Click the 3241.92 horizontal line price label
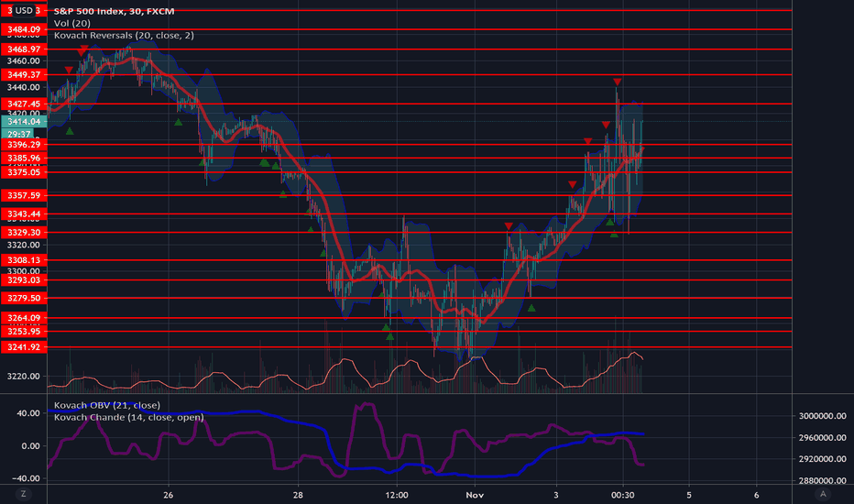The image size is (854, 504). (24, 347)
